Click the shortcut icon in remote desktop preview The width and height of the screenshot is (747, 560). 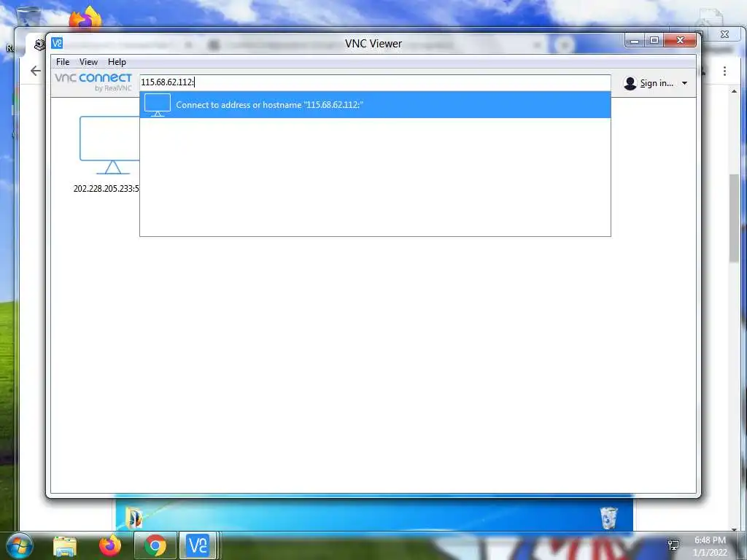click(x=134, y=518)
